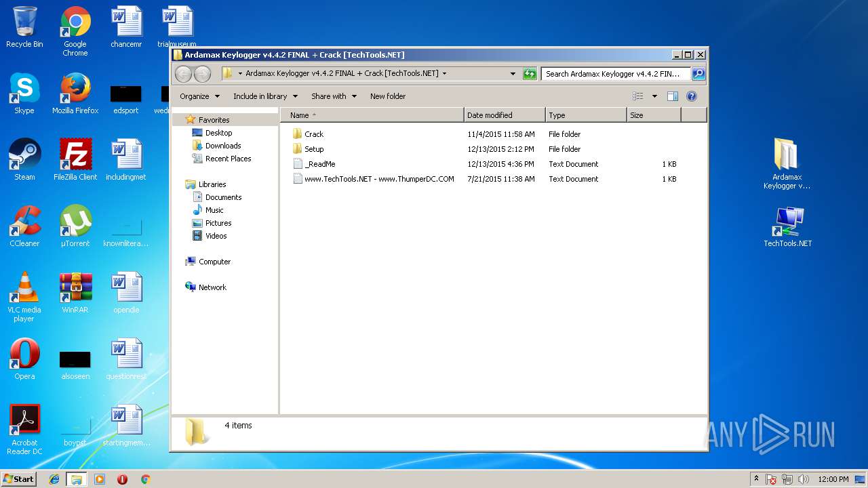Image resolution: width=868 pixels, height=488 pixels.
Task: Click the Explorer search magnifier icon
Action: point(698,74)
